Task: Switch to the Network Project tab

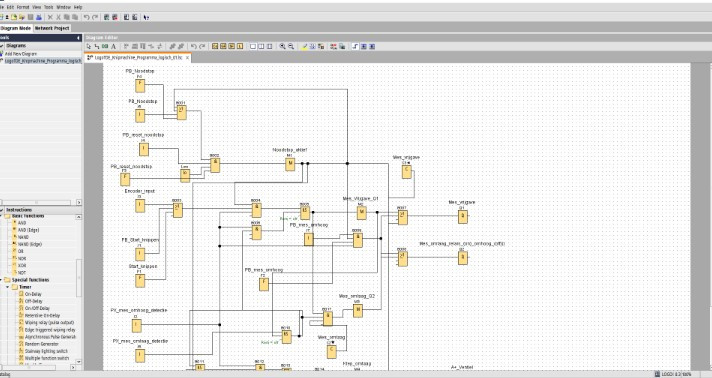Action: click(x=52, y=28)
